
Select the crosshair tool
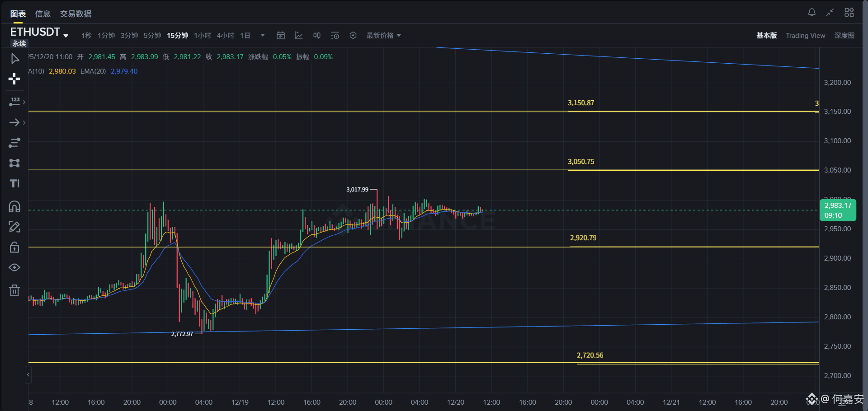click(14, 79)
